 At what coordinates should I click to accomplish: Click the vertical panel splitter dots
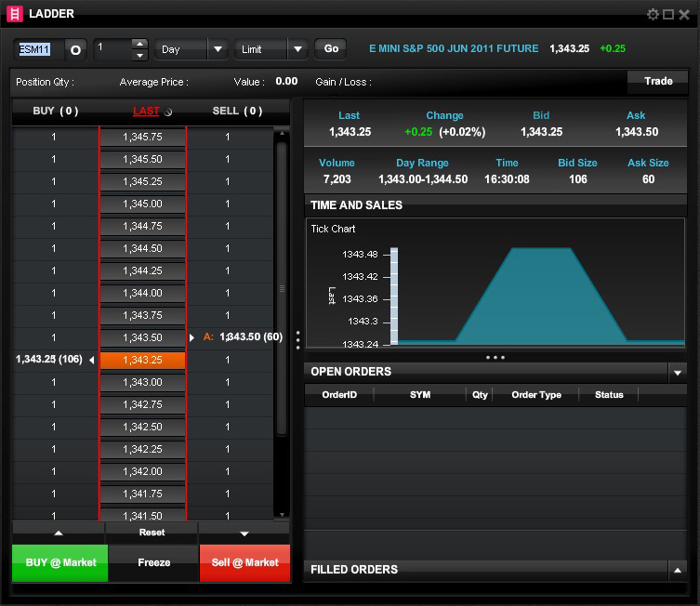pos(297,340)
